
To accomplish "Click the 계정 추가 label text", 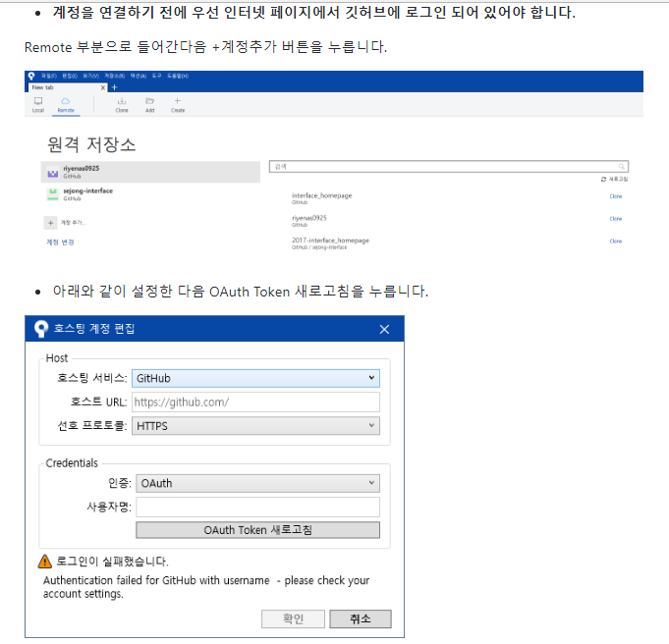I will [73, 223].
